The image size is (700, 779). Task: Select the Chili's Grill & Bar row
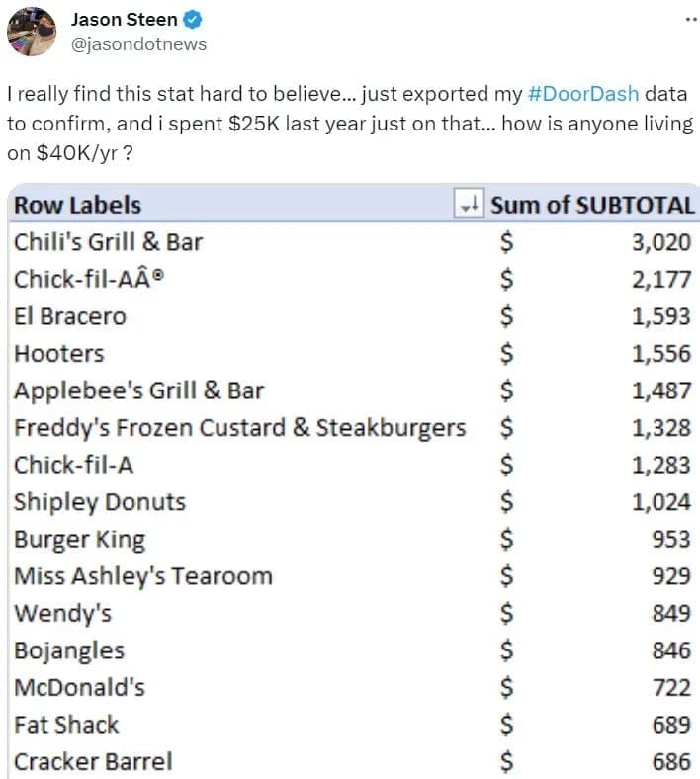tap(108, 242)
